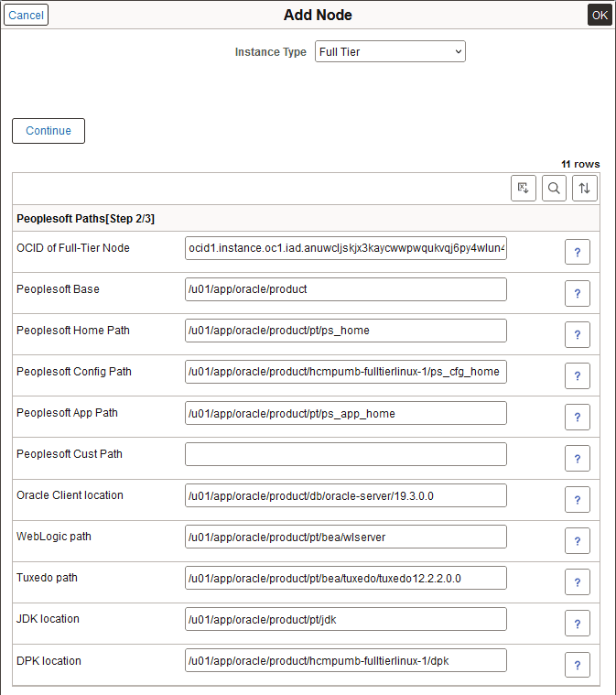
Task: Click the JDK location field
Action: [346, 619]
